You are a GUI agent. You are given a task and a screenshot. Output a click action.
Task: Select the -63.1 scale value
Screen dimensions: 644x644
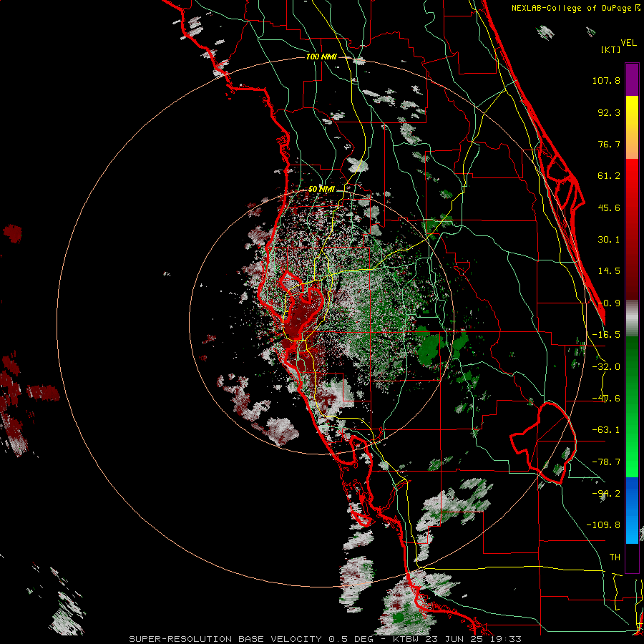[606, 430]
